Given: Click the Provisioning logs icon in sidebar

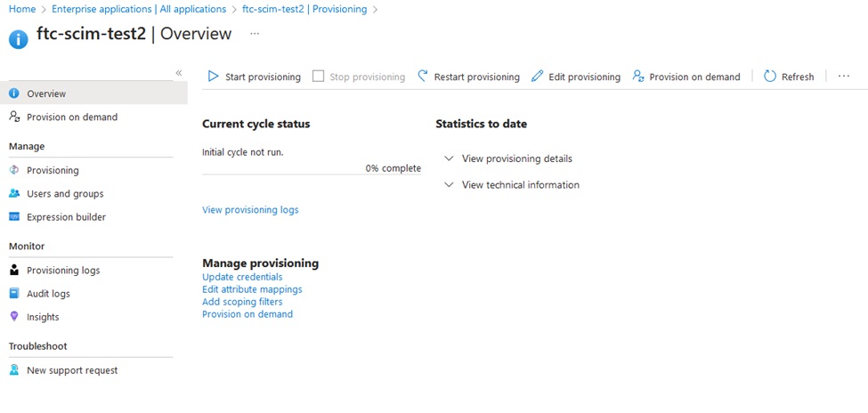Looking at the screenshot, I should [x=14, y=271].
